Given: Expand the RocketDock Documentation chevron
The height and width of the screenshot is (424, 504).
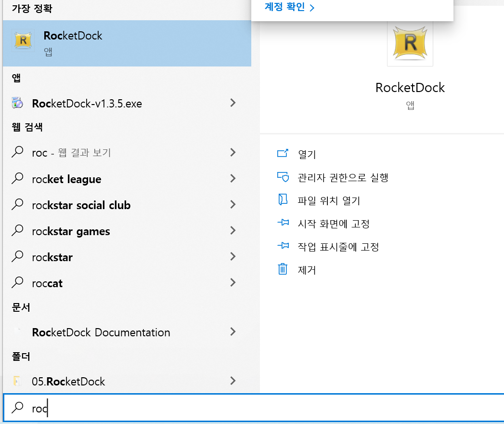Looking at the screenshot, I should [233, 331].
